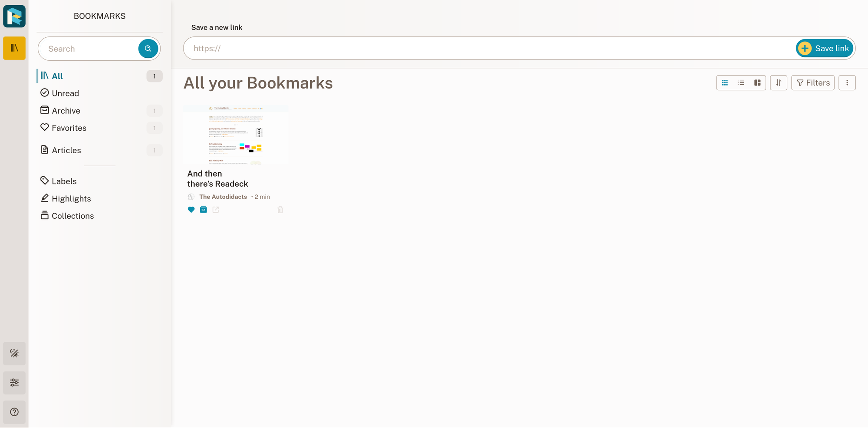
Task: Select the compact masonry view
Action: 757,82
